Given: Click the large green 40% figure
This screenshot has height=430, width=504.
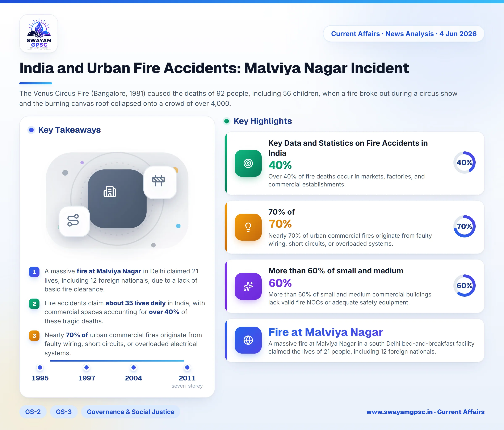Looking at the screenshot, I should pos(280,165).
